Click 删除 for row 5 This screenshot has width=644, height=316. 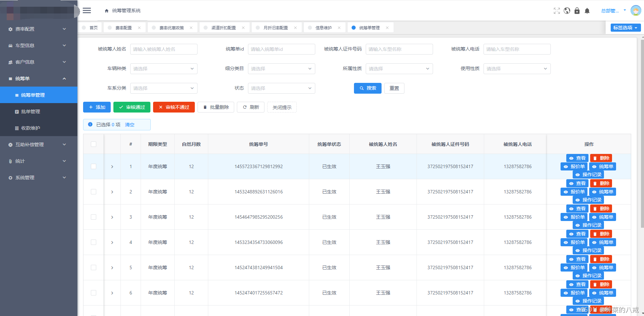tap(601, 259)
